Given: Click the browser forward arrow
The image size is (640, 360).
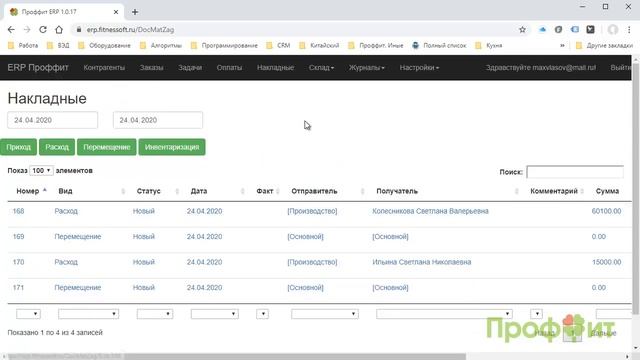Looking at the screenshot, I should 27,29.
